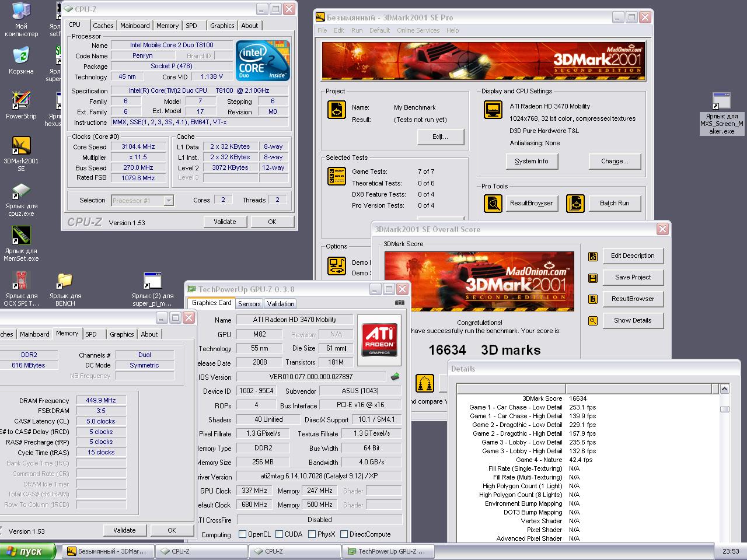Image resolution: width=747 pixels, height=560 pixels.
Task: Click the Intel Core 2 Duo logo
Action: pyautogui.click(x=263, y=61)
